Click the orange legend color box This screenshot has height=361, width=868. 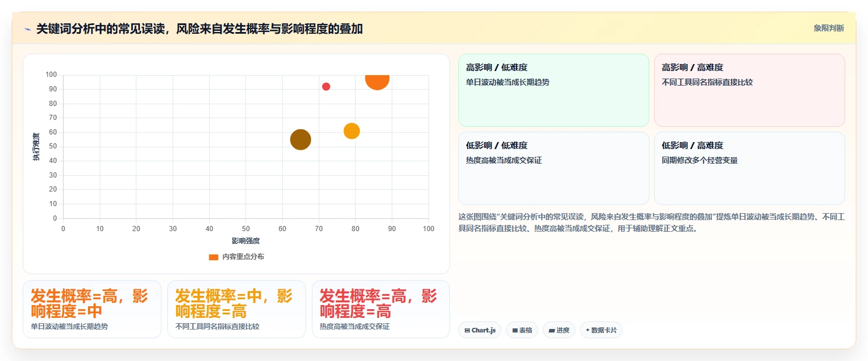pyautogui.click(x=213, y=257)
